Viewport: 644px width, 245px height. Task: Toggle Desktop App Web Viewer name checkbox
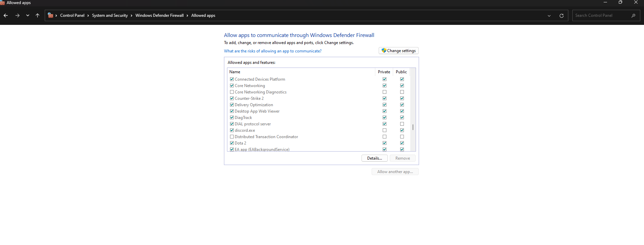coord(232,111)
